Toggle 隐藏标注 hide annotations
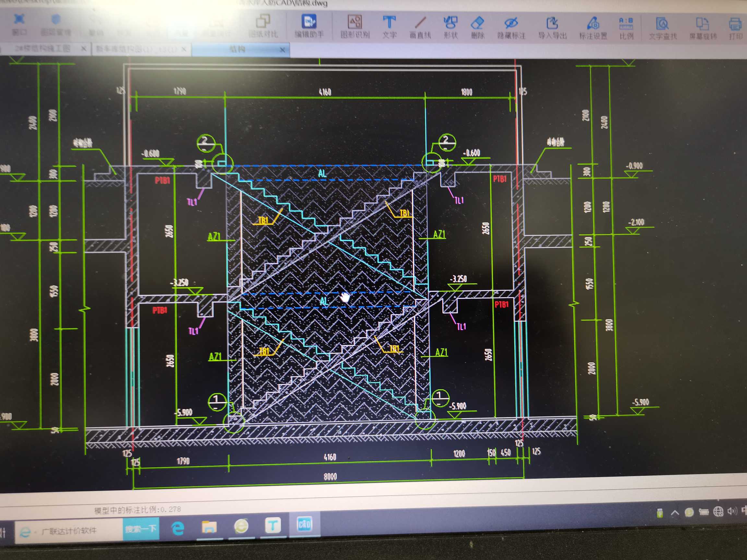The height and width of the screenshot is (560, 747). click(511, 27)
